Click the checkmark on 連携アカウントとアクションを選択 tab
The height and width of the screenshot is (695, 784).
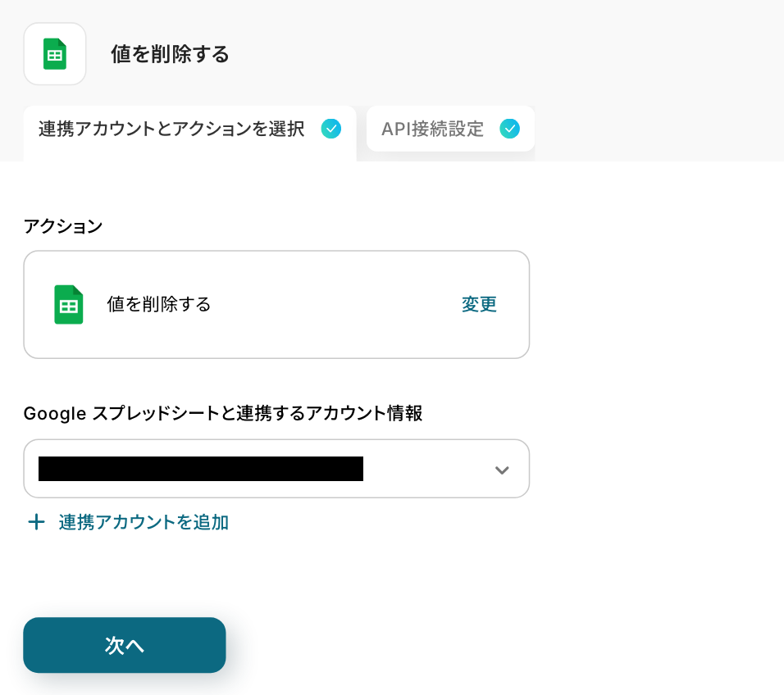tap(331, 129)
